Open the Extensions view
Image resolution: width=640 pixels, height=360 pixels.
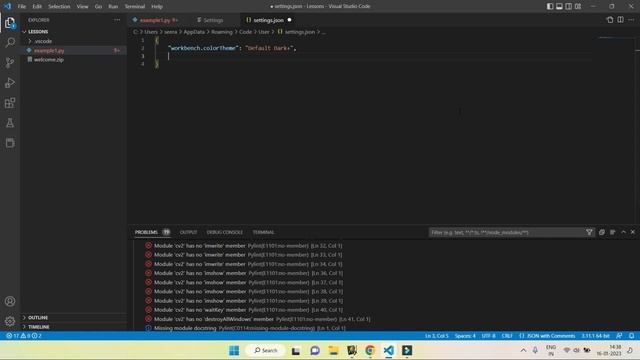10,102
